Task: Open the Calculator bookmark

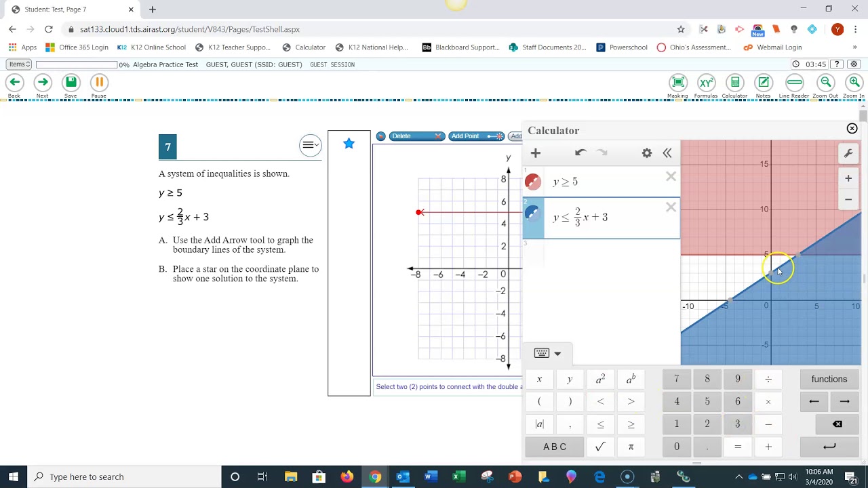Action: (304, 47)
